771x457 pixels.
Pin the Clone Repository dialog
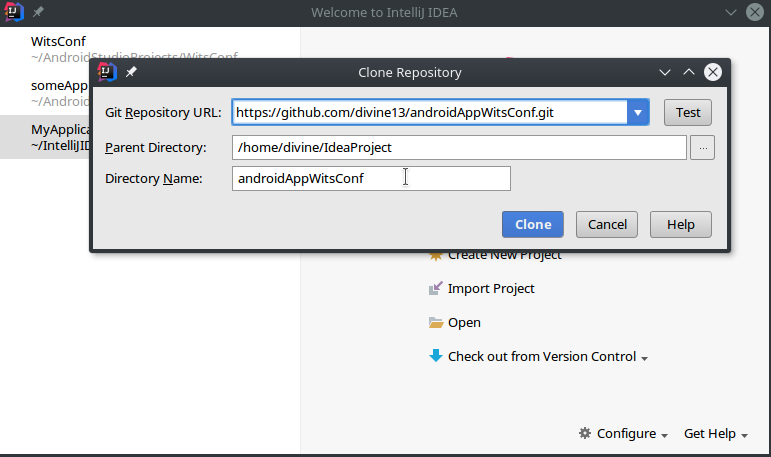pos(131,72)
